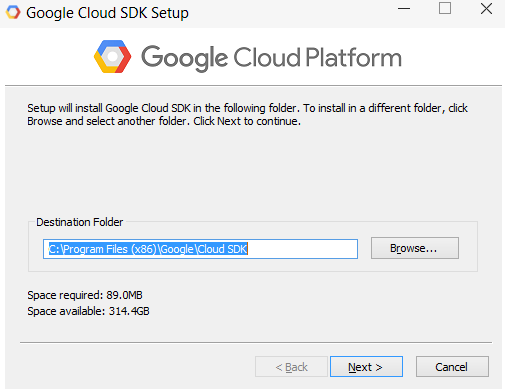The image size is (505, 391).
Task: Open the Browse... folder picker
Action: click(x=415, y=248)
